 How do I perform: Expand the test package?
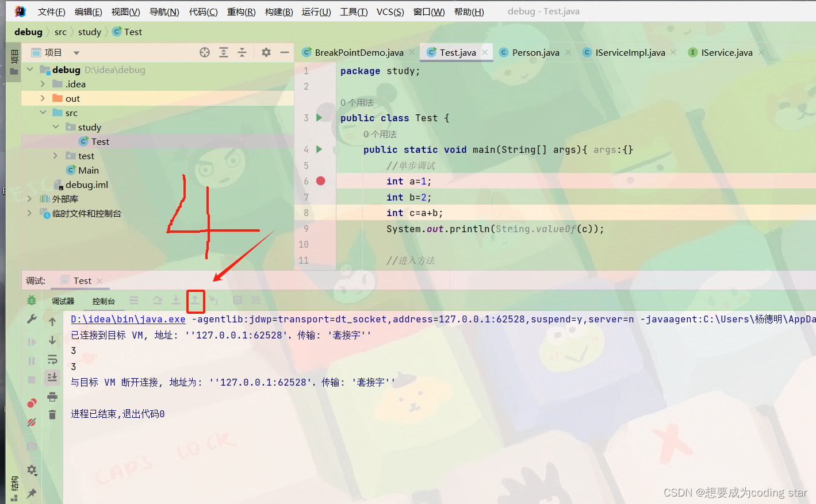pyautogui.click(x=56, y=156)
